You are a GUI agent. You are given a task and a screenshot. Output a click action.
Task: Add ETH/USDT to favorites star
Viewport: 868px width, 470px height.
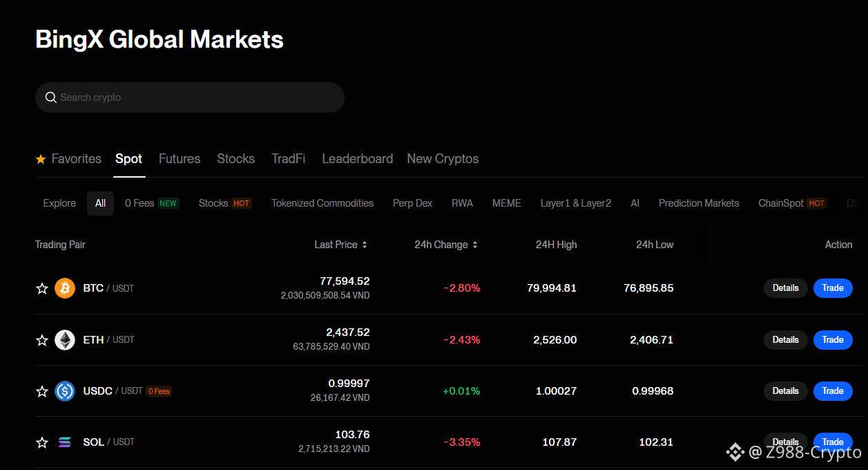[42, 340]
